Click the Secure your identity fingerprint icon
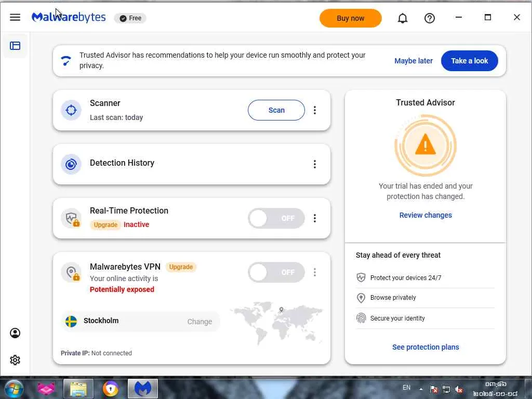The height and width of the screenshot is (399, 532). click(x=361, y=318)
